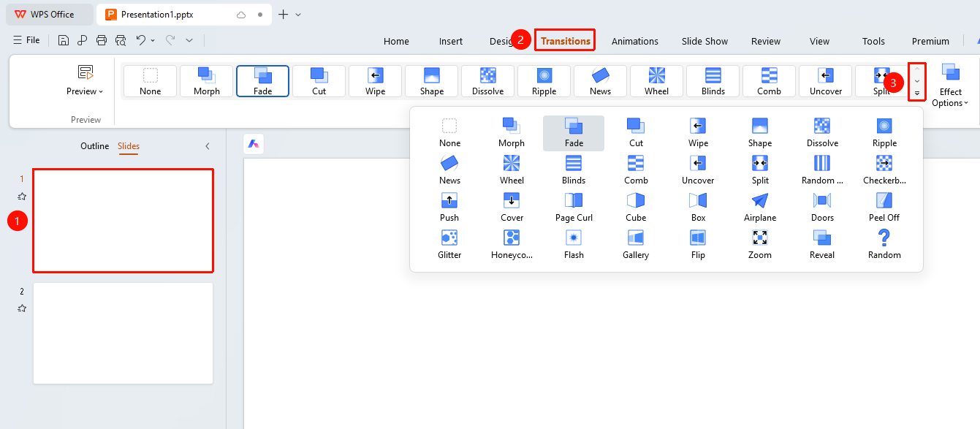Click Dissolve in the ribbon strip
Screen dimensions: 980x429
488,81
